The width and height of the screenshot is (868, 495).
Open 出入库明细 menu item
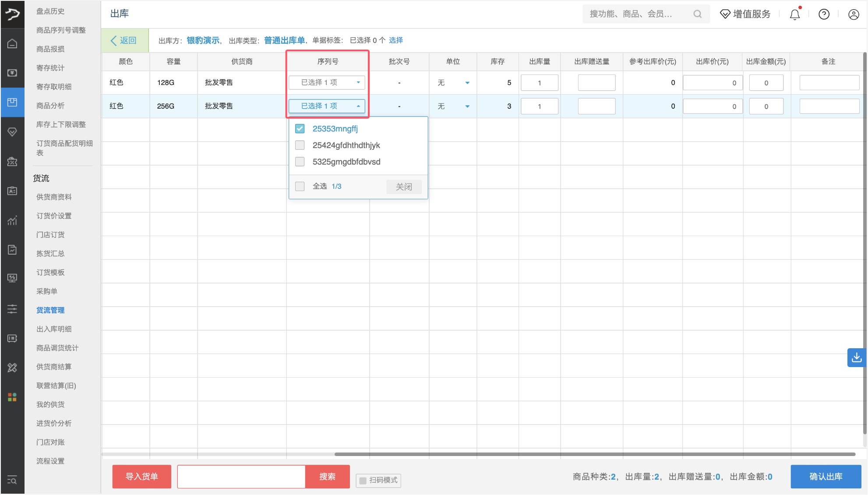[54, 329]
